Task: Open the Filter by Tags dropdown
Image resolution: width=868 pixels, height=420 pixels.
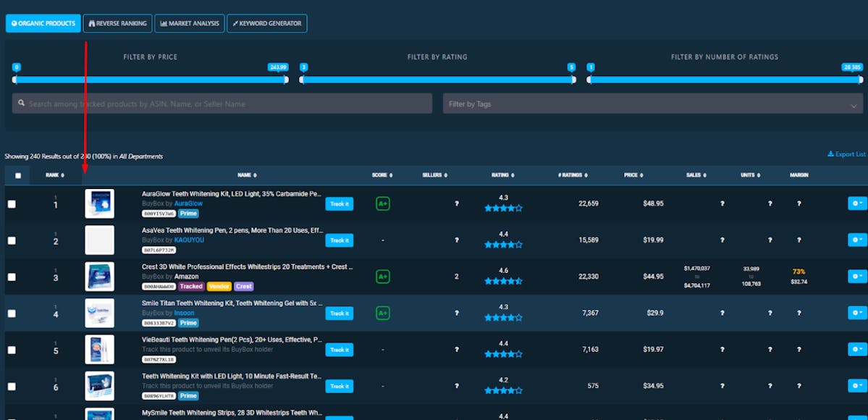Action: pyautogui.click(x=653, y=104)
